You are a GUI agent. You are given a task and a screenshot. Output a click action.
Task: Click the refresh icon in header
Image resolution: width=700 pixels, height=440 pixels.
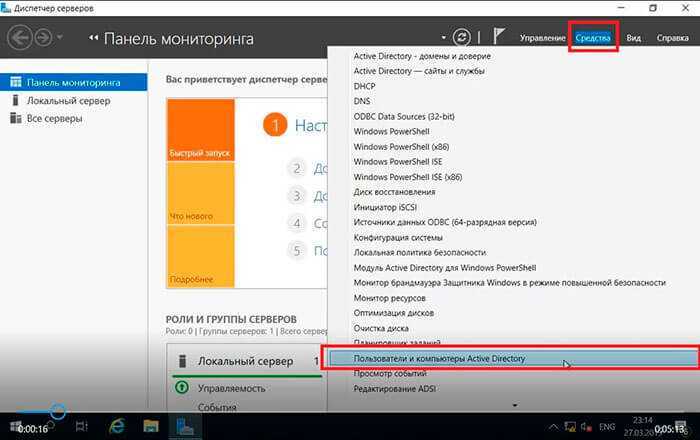point(462,37)
